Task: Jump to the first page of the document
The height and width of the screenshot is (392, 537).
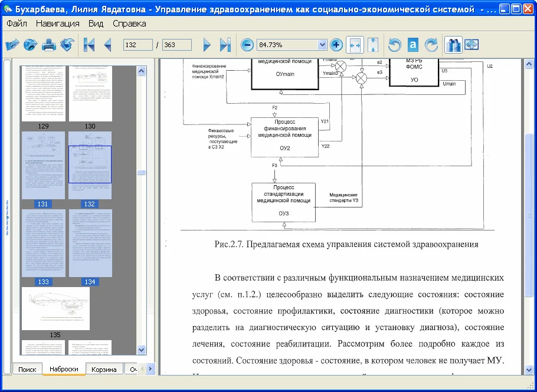Action: (x=90, y=44)
